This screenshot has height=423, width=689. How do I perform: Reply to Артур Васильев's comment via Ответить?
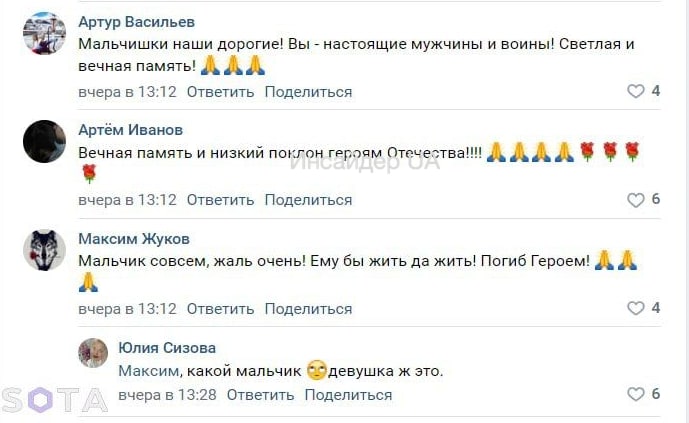tap(220, 92)
